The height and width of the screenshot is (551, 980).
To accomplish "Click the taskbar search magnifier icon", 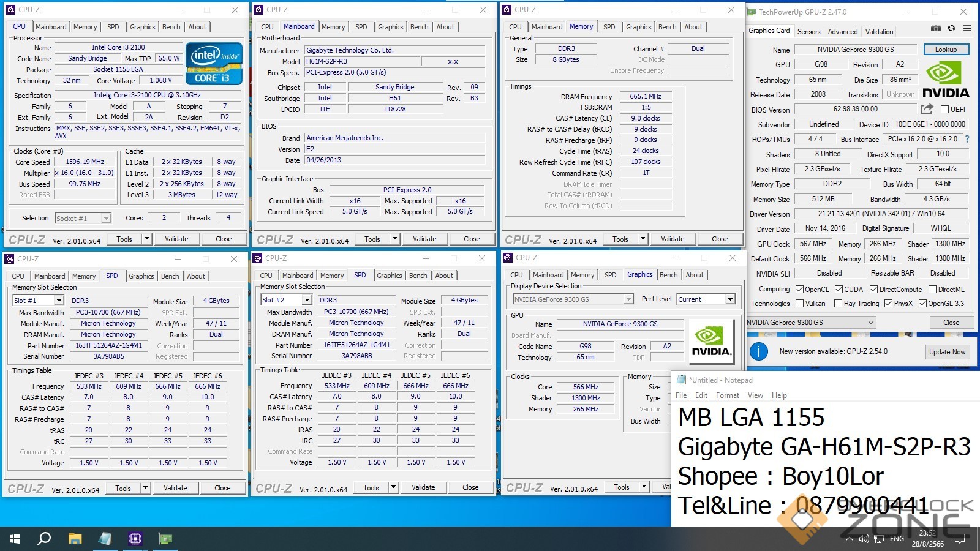I will coord(44,539).
